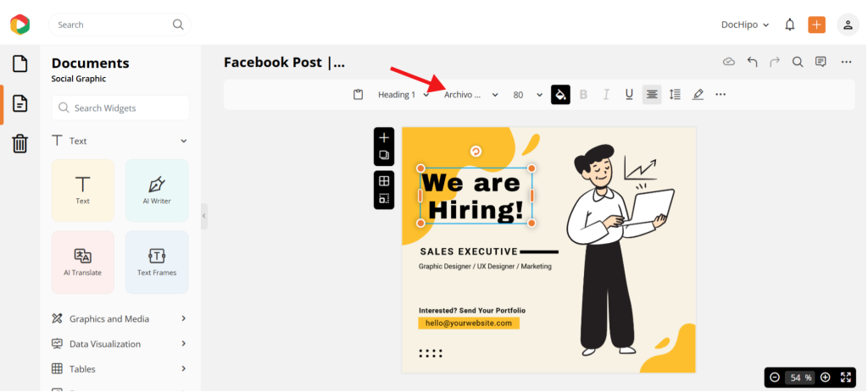Open the notifications bell icon
This screenshot has width=868, height=392.
tap(790, 25)
